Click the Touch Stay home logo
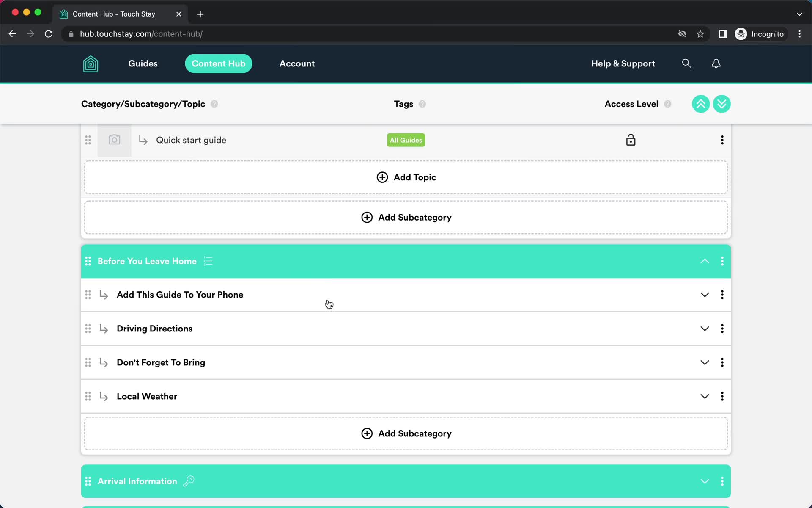 [x=91, y=64]
